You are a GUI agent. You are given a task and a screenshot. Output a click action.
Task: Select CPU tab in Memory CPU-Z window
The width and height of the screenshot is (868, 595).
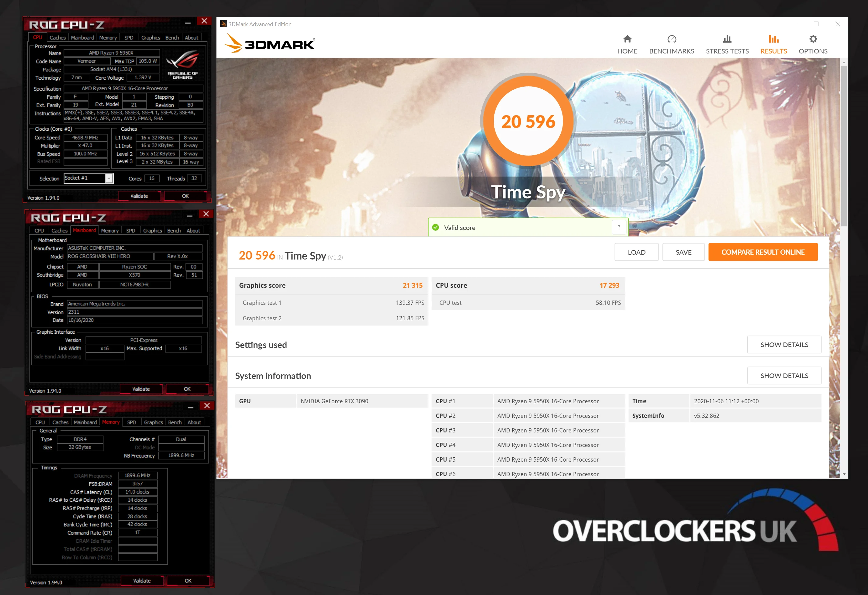coord(40,422)
